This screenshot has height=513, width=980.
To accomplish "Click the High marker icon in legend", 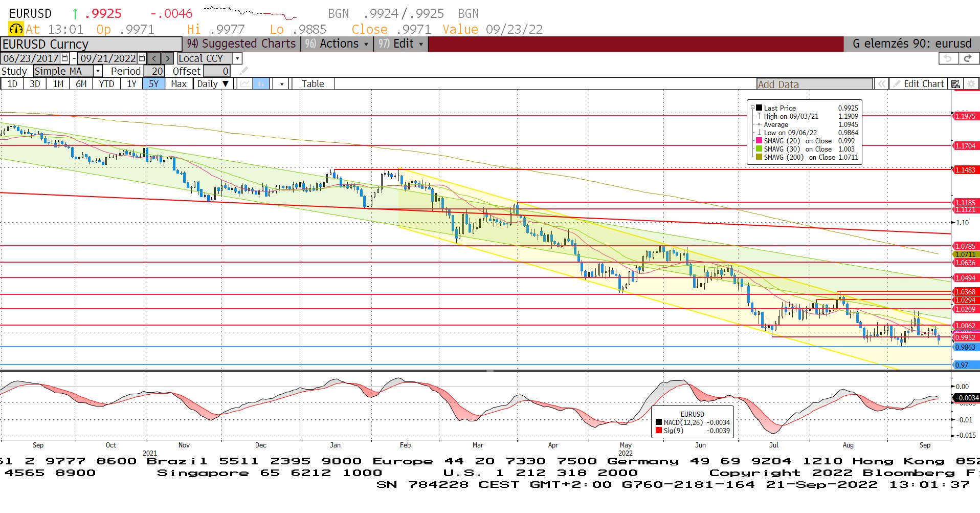I will [x=759, y=116].
